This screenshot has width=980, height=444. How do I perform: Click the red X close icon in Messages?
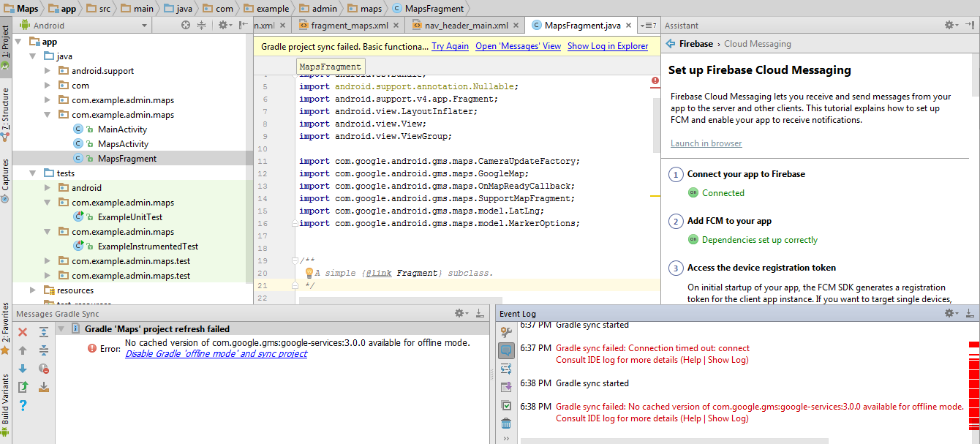tap(23, 332)
